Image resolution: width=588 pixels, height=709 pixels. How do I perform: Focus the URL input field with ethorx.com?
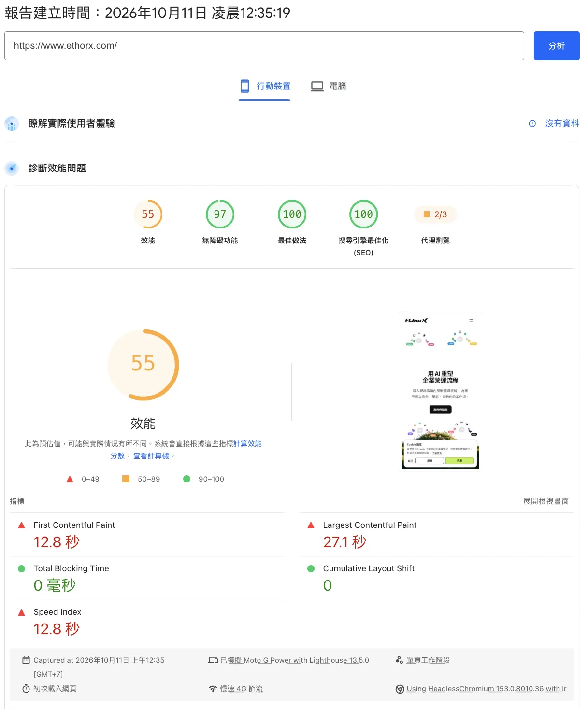[264, 46]
